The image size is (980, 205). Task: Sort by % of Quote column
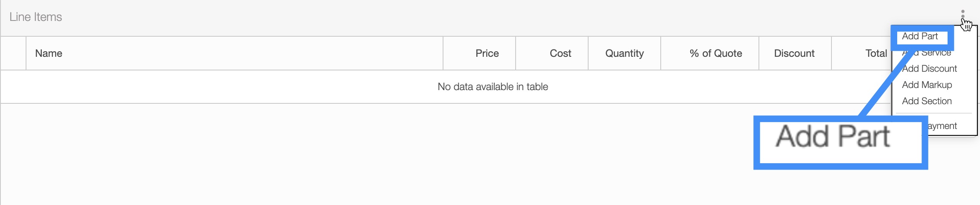pyautogui.click(x=716, y=53)
